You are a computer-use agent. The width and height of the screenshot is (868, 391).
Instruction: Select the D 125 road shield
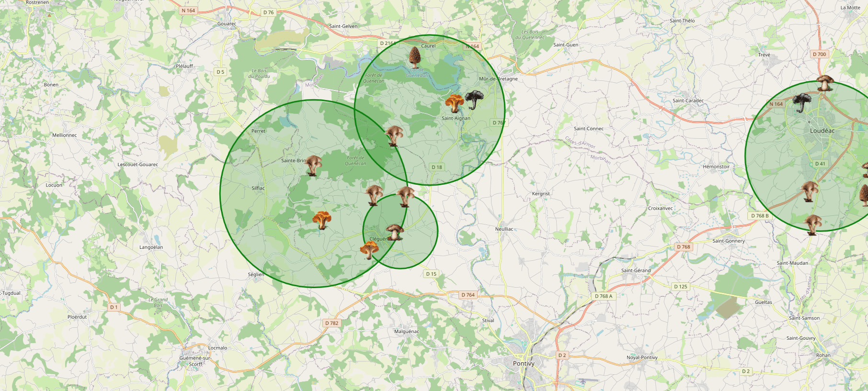[681, 287]
